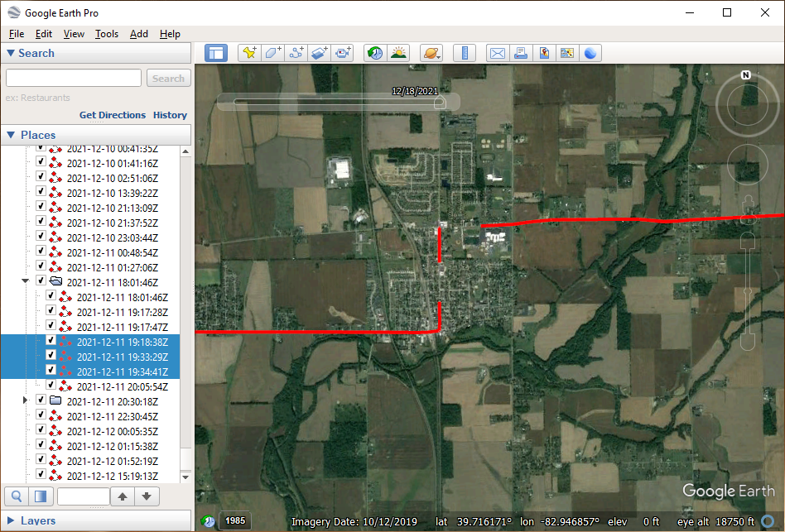Toggle the sidebar show/hide icon
The image size is (785, 532).
(x=216, y=53)
